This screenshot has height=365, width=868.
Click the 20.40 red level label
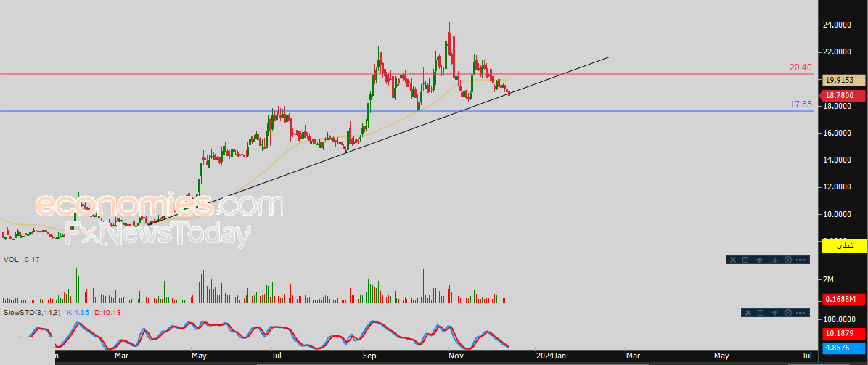[801, 67]
